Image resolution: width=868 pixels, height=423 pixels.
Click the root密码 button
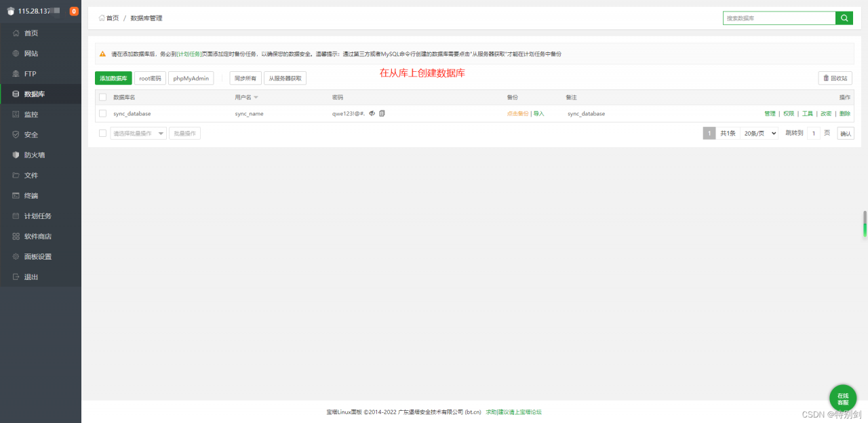click(150, 79)
